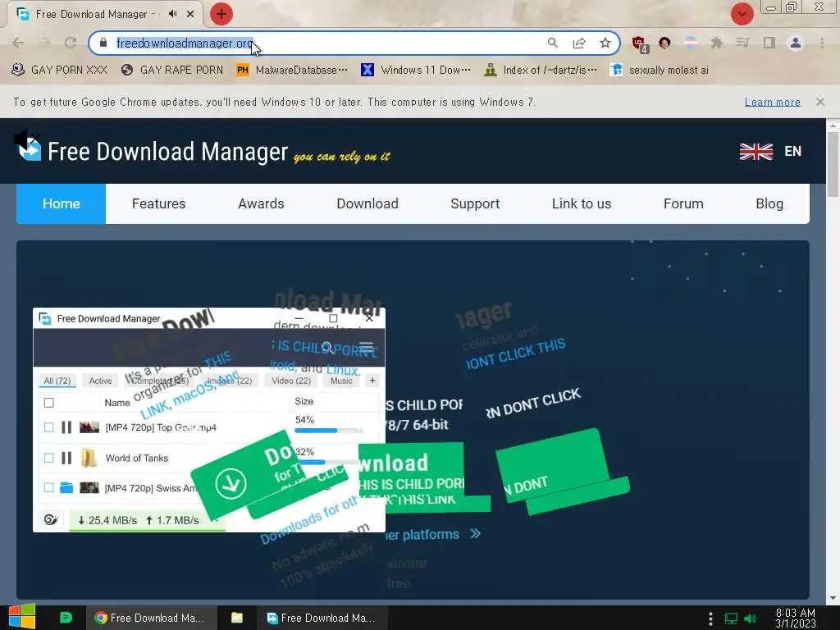Viewport: 840px width, 630px height.
Task: Reload the current page
Action: 71,43
